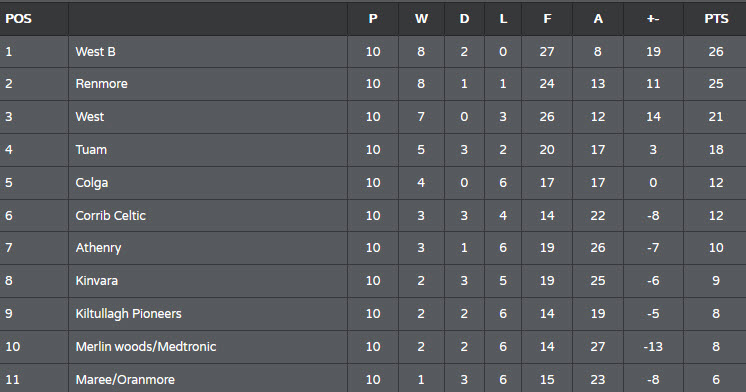Select the F goals-for column header
This screenshot has height=392, width=746.
547,19
